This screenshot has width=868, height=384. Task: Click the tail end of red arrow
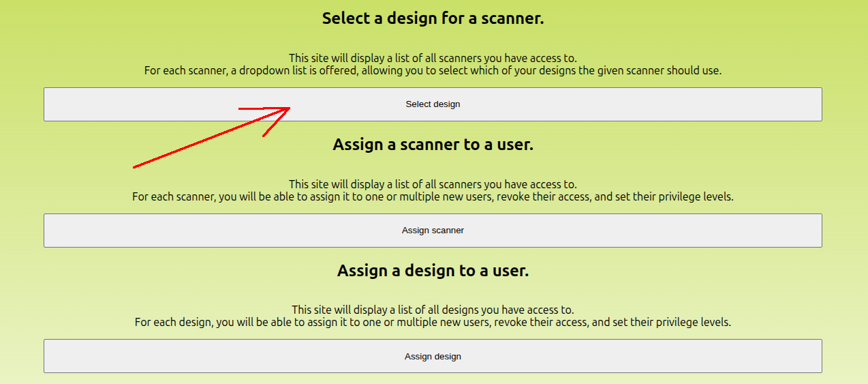pos(134,166)
